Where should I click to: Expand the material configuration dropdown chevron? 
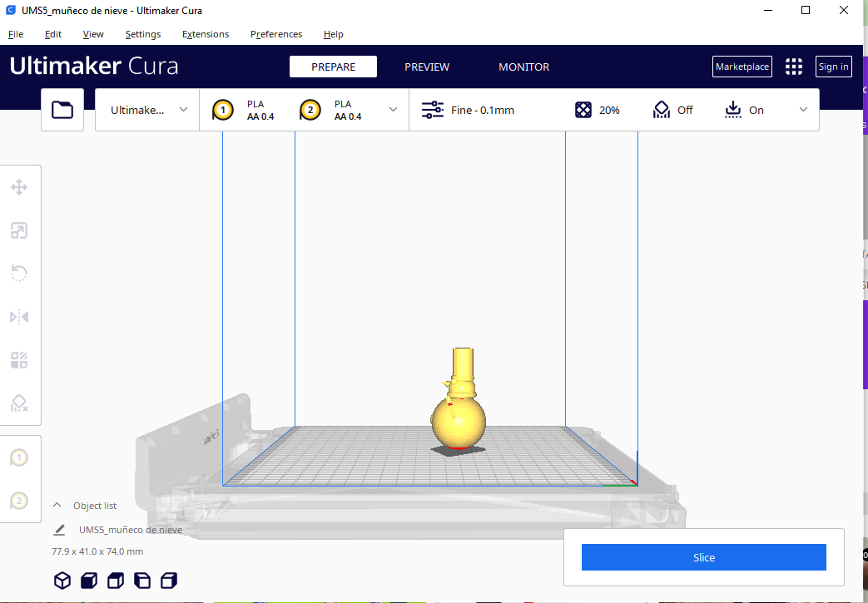[x=393, y=110]
